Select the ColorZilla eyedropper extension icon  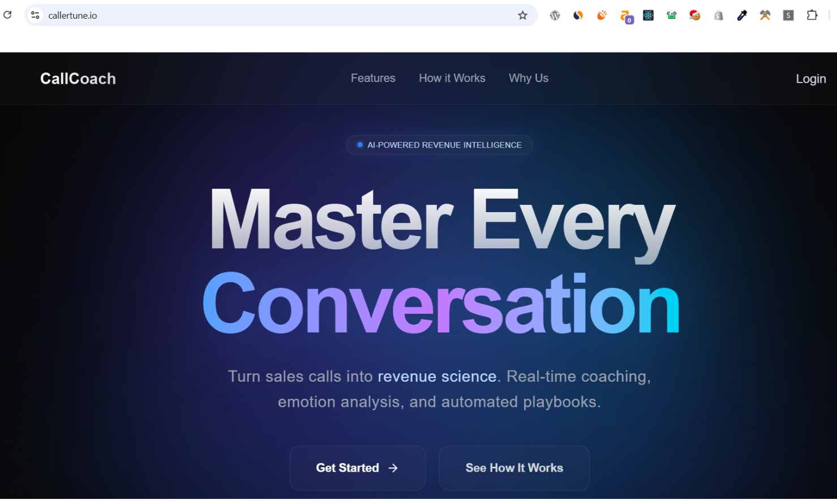pyautogui.click(x=742, y=15)
